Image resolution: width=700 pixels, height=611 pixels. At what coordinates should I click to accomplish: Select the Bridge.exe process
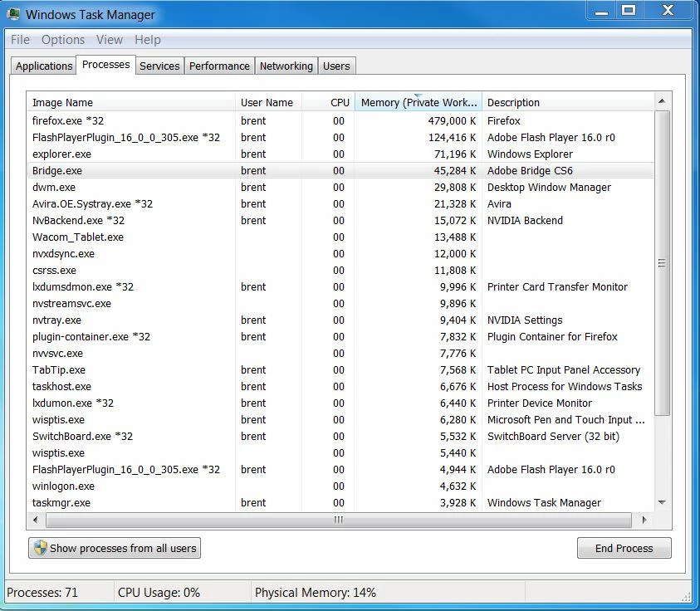tap(340, 170)
